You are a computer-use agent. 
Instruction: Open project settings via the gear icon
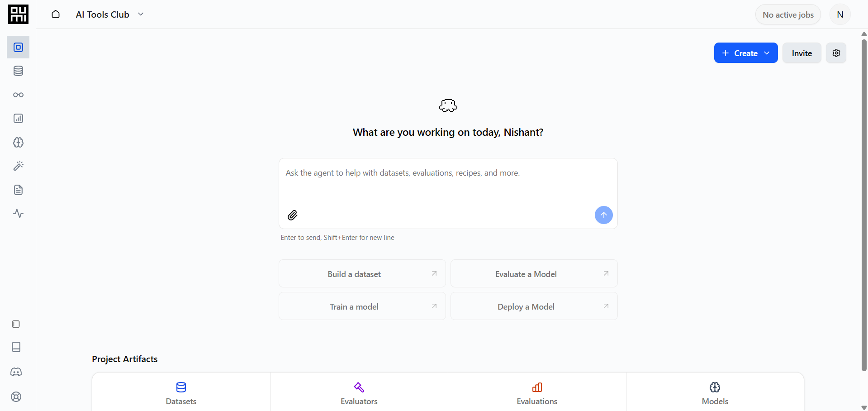(836, 53)
